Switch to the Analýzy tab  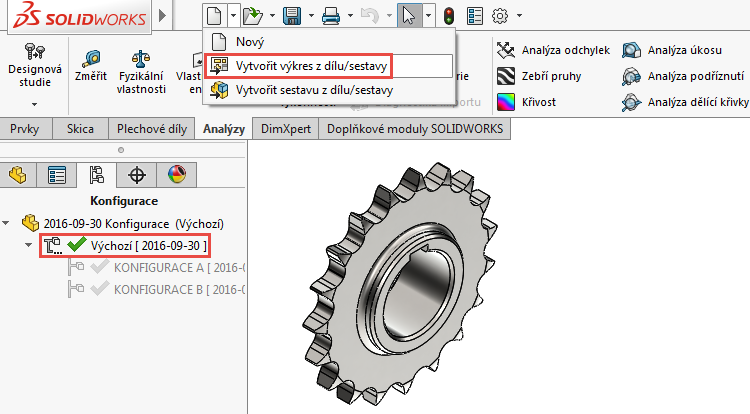(x=224, y=129)
